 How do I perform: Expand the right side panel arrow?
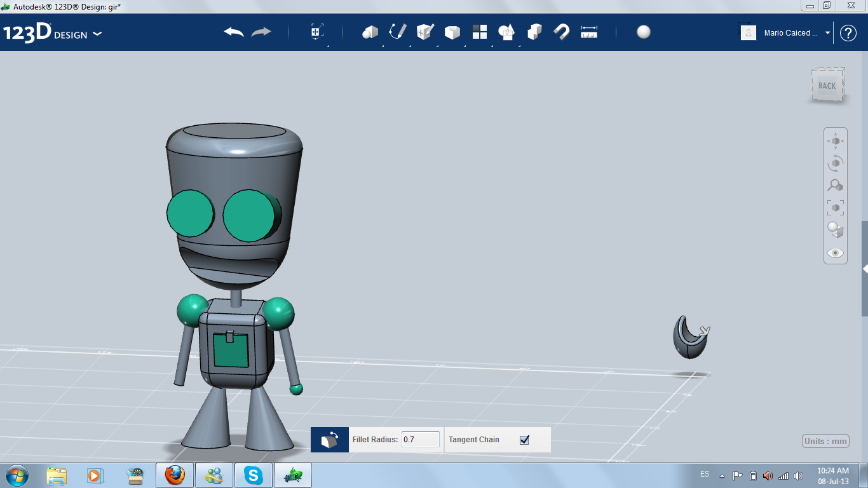point(865,269)
